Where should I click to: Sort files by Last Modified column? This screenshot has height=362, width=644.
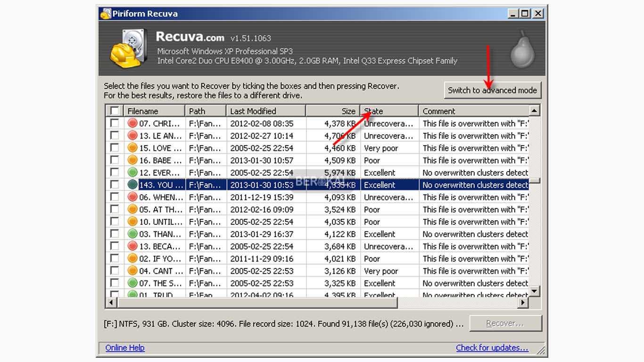pos(266,111)
